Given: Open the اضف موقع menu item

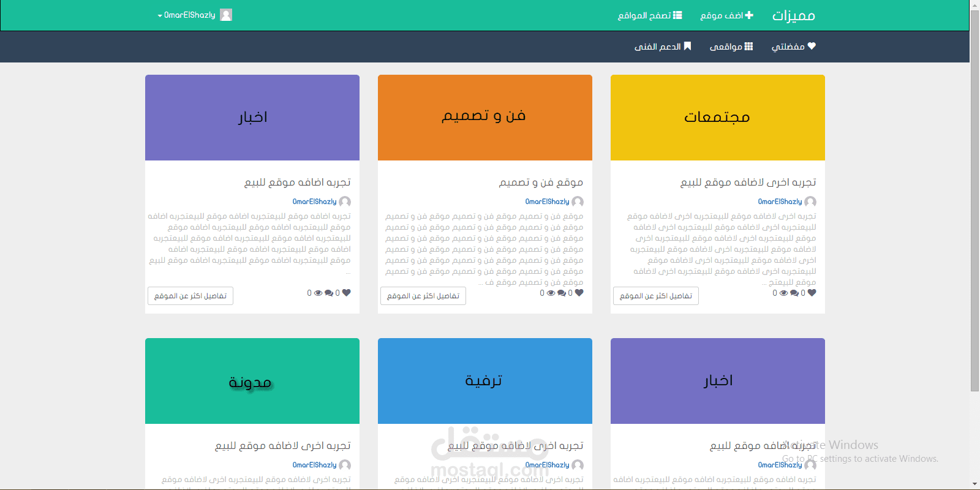Looking at the screenshot, I should click(727, 15).
